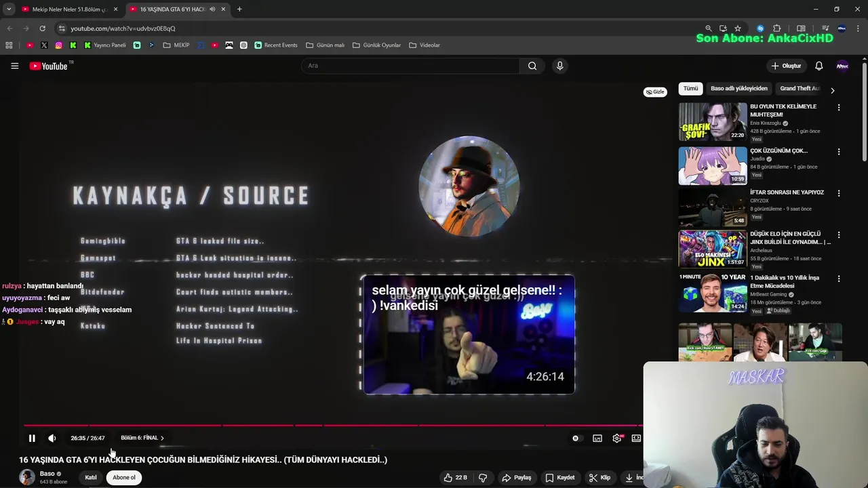Click the search magnifier button

click(x=532, y=66)
